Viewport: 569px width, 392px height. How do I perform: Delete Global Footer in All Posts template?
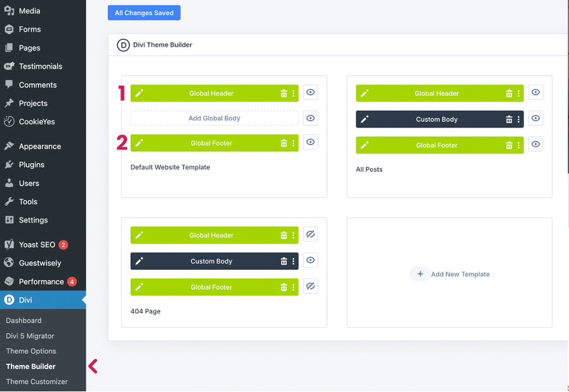[x=509, y=146]
